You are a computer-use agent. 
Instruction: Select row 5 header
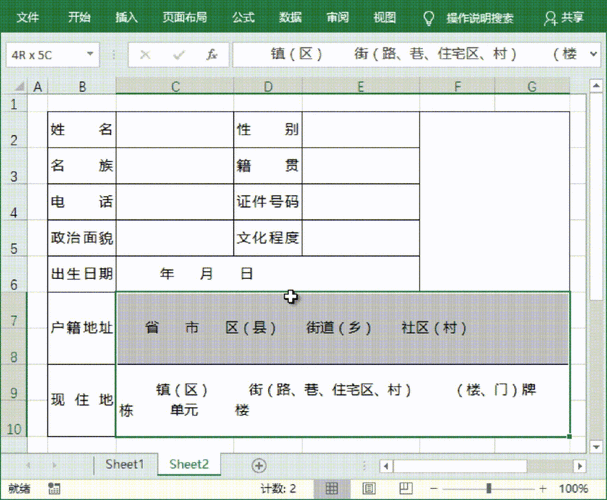(14, 238)
